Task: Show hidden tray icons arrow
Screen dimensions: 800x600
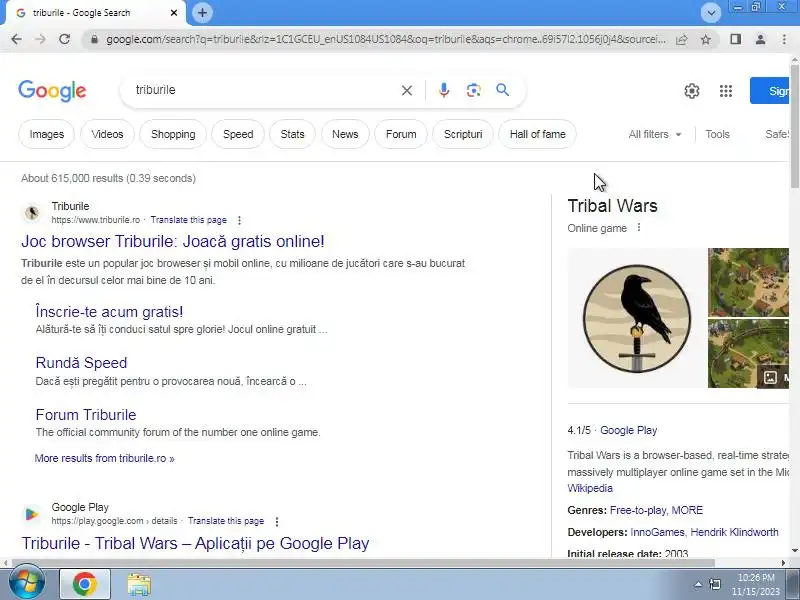Action: click(x=698, y=585)
